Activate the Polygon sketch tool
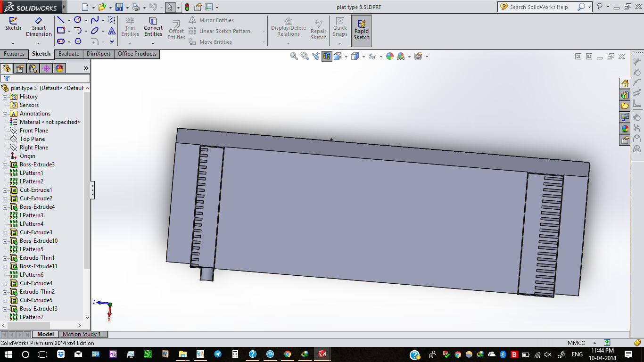The width and height of the screenshot is (644, 362). pos(78,41)
